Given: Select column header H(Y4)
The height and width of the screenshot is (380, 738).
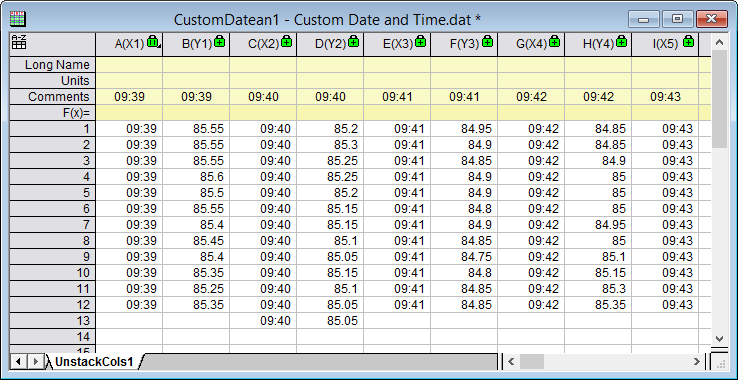Looking at the screenshot, I should (598, 44).
